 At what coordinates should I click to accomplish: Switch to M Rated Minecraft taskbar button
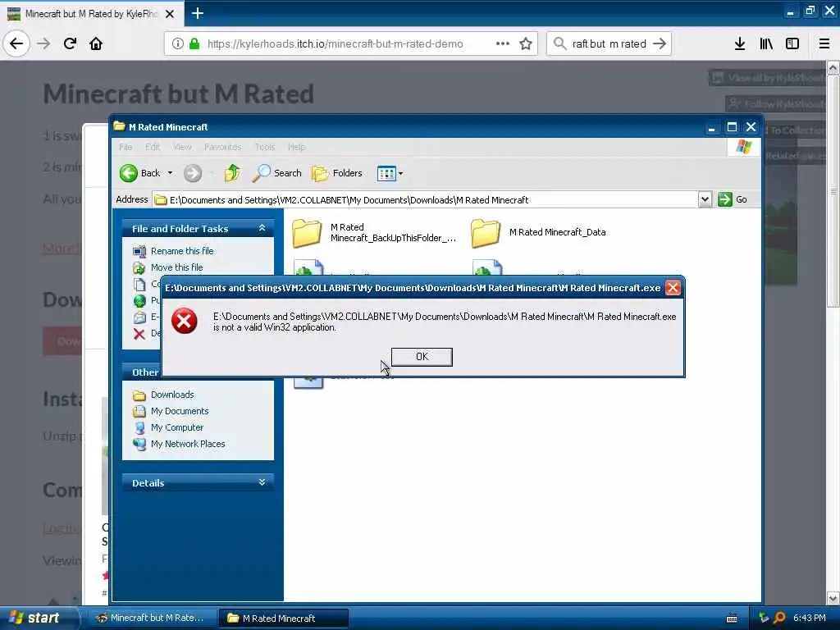click(x=283, y=619)
